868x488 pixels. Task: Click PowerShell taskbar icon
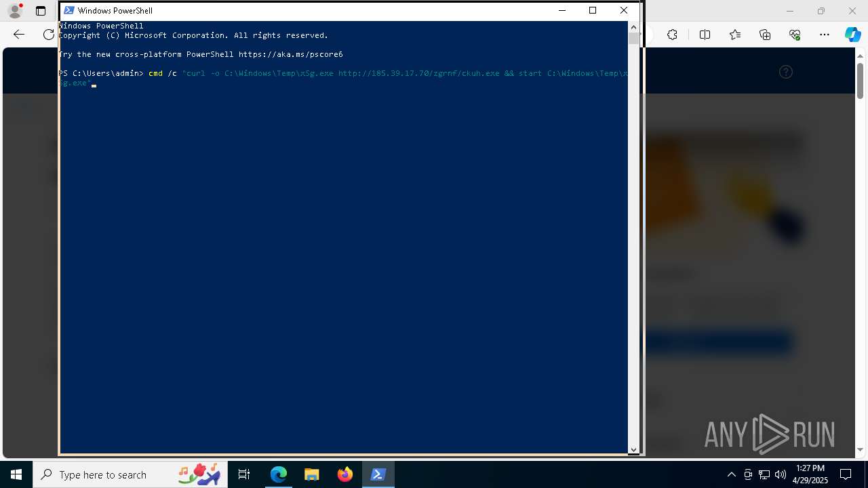click(378, 474)
